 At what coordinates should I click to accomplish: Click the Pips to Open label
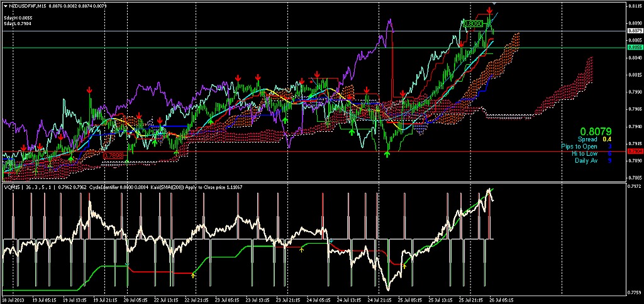coord(579,146)
